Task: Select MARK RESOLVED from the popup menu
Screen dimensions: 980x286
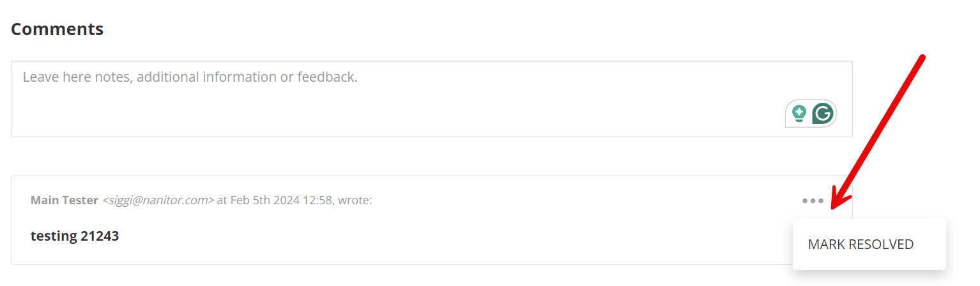Action: coord(860,245)
